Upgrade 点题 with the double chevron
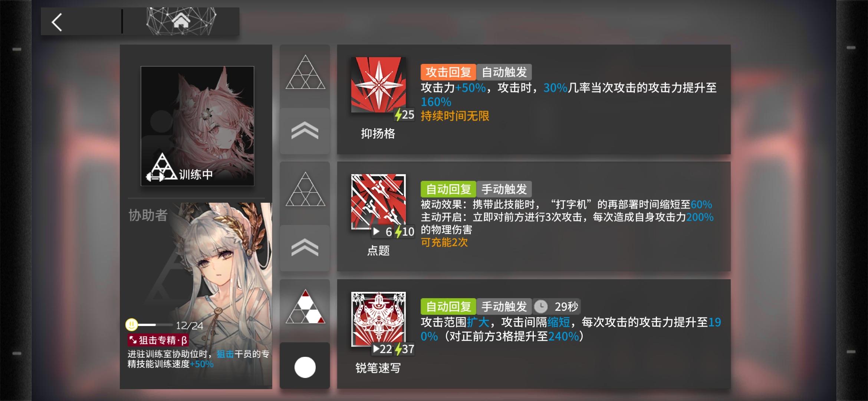The width and height of the screenshot is (868, 401). (305, 248)
